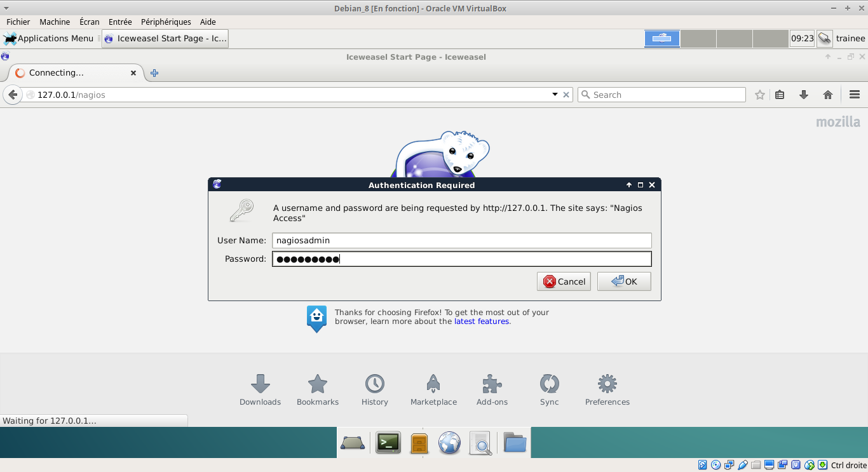Click the Downloads icon on start page
The image size is (868, 472).
260,389
